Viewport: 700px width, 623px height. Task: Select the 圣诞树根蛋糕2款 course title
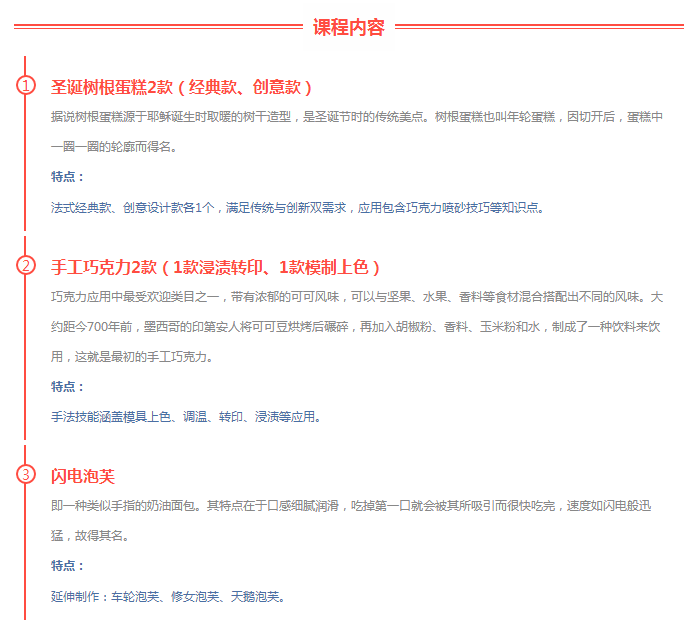[x=181, y=87]
